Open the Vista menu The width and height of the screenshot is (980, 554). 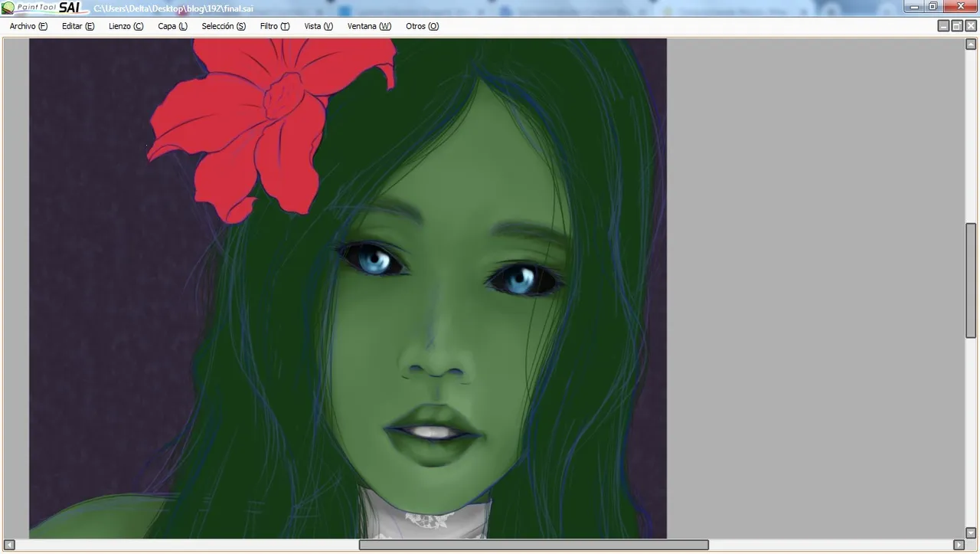pos(318,26)
